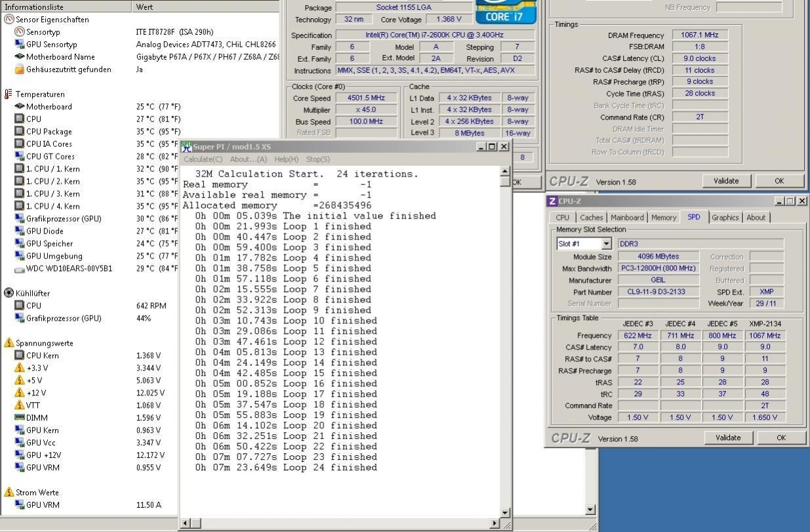The height and width of the screenshot is (532, 810).
Task: Click OK in the memory timings CPU-Z window
Action: click(779, 181)
